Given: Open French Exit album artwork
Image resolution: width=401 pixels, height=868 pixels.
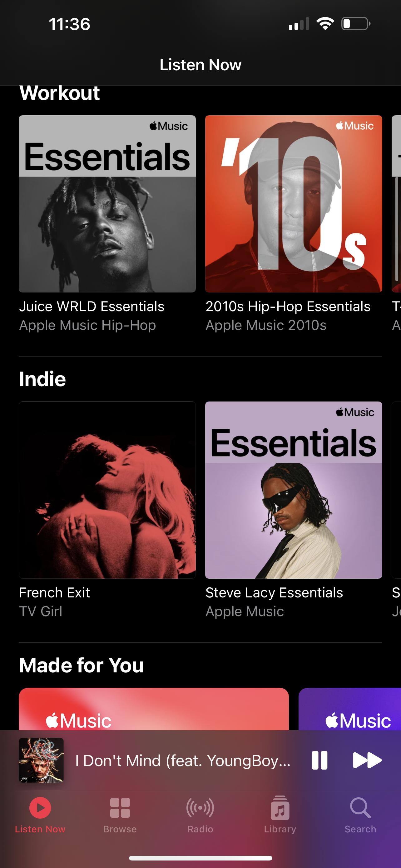Looking at the screenshot, I should coord(107,490).
